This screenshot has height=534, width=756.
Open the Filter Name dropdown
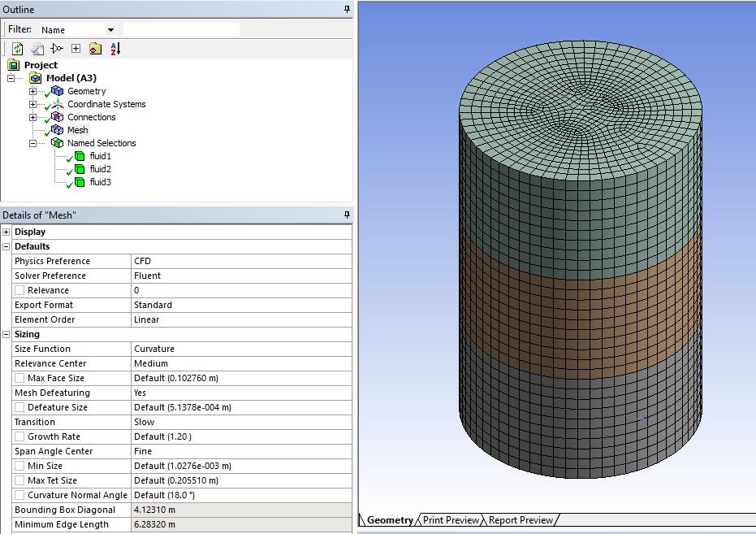click(x=109, y=28)
